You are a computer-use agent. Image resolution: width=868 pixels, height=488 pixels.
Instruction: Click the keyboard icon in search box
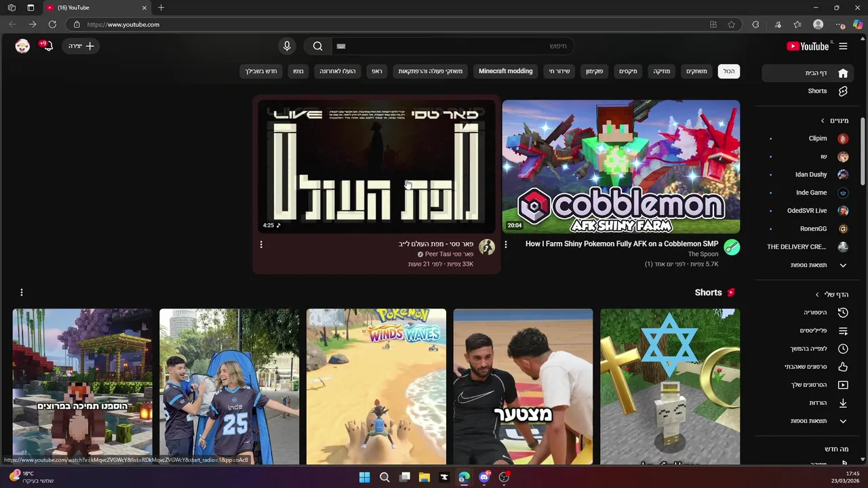[x=341, y=46]
